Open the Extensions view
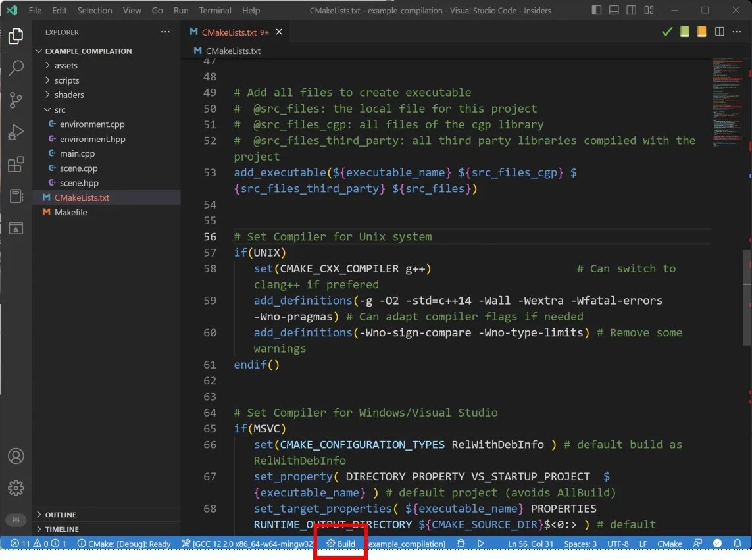Screen dimensions: 752x560 (16, 164)
